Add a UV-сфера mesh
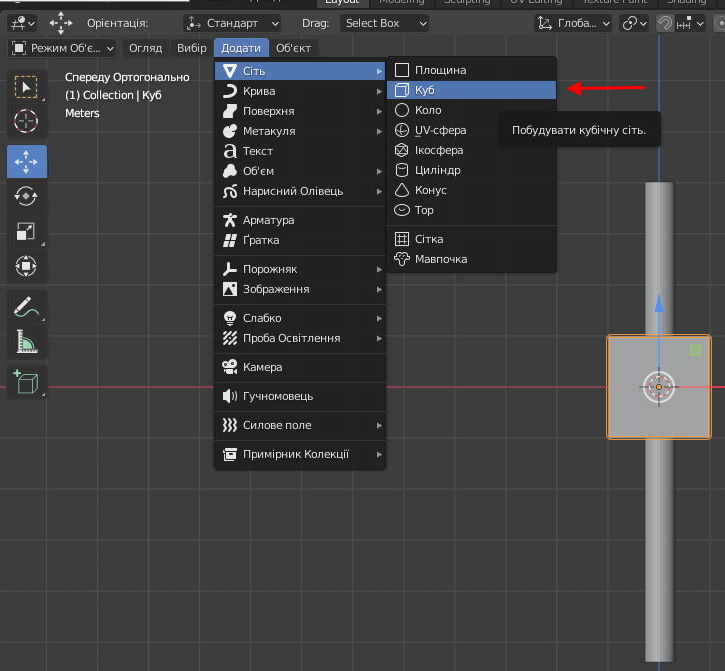 click(x=471, y=130)
